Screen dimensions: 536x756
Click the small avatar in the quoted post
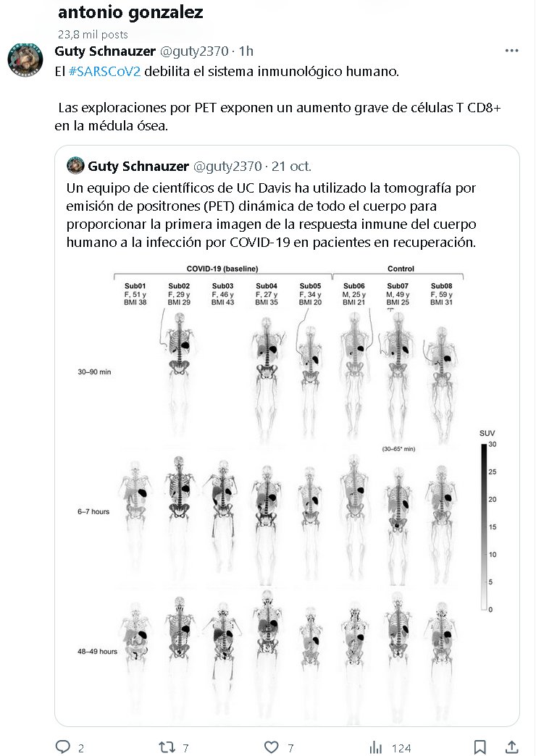coord(75,166)
